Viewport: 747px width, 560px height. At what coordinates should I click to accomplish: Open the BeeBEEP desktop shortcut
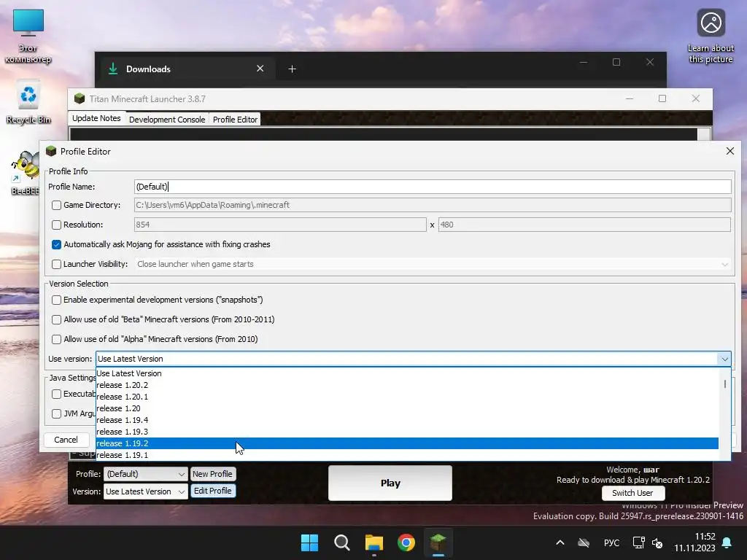point(26,172)
